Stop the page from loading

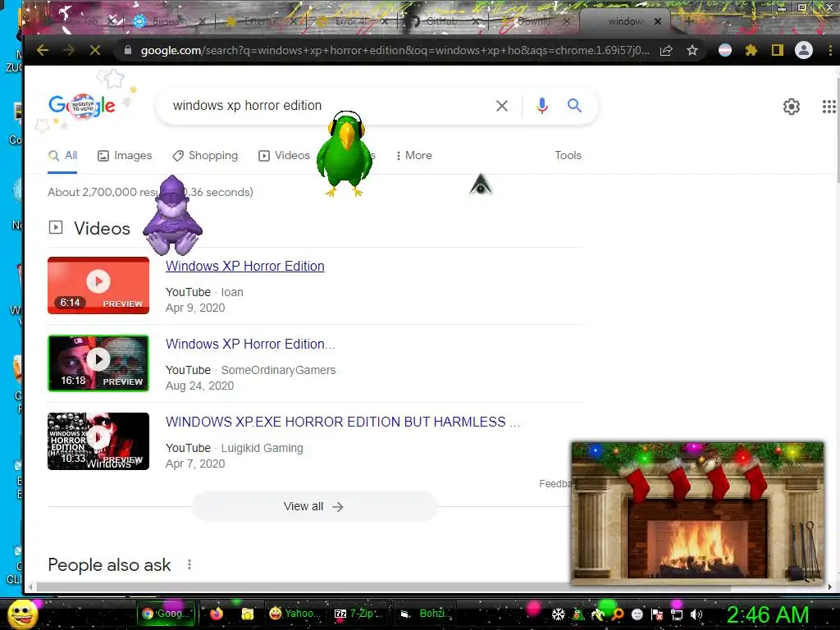95,50
